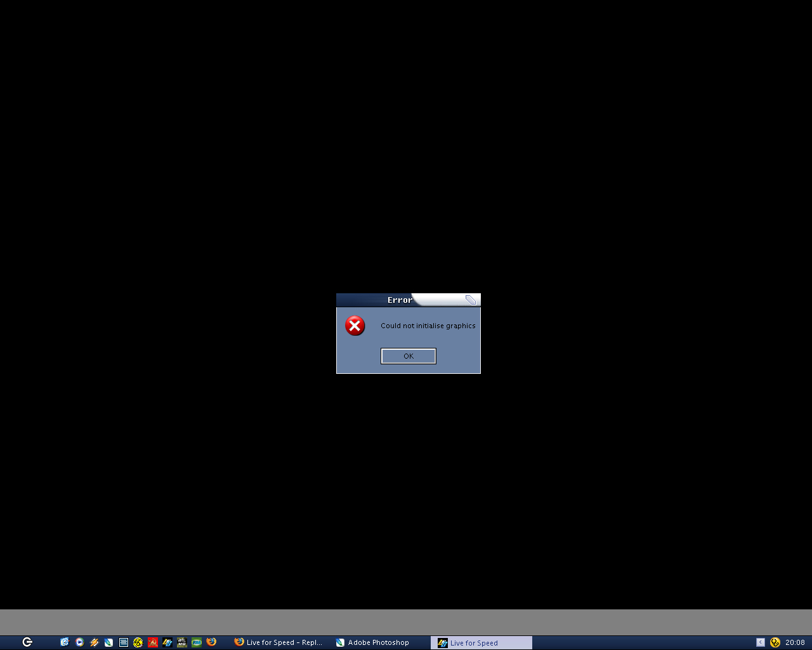Viewport: 812px width, 650px height.
Task: Launch the NFS MW quick launch icon
Action: (x=182, y=642)
